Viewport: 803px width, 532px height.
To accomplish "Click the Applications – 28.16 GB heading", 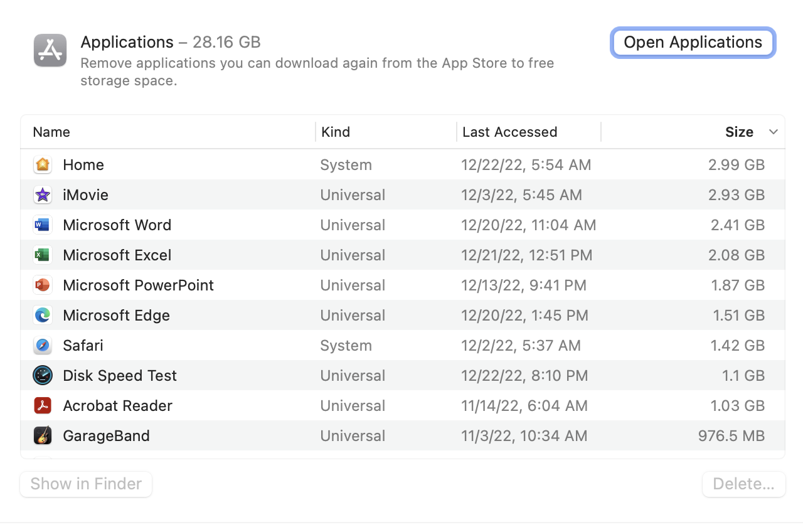I will pos(171,42).
